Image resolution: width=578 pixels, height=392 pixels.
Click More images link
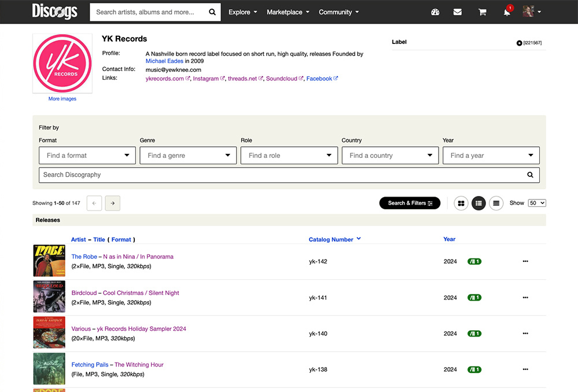pos(62,99)
